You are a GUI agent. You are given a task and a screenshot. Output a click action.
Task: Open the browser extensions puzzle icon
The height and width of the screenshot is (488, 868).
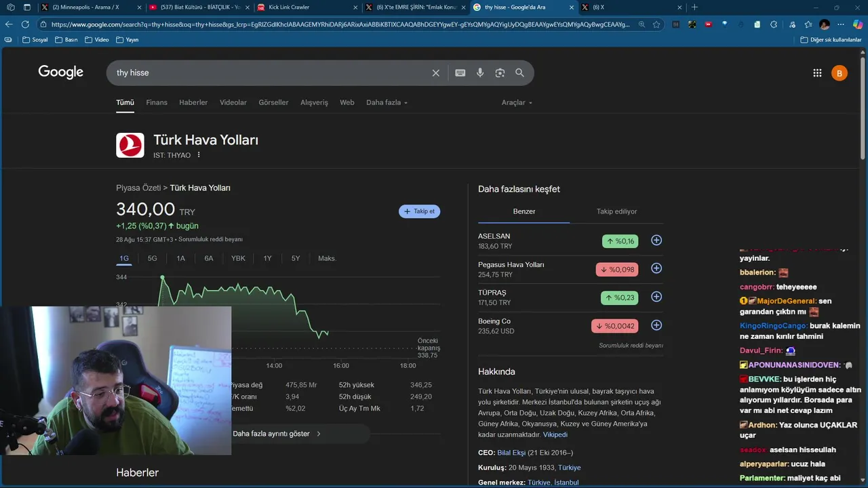point(774,24)
